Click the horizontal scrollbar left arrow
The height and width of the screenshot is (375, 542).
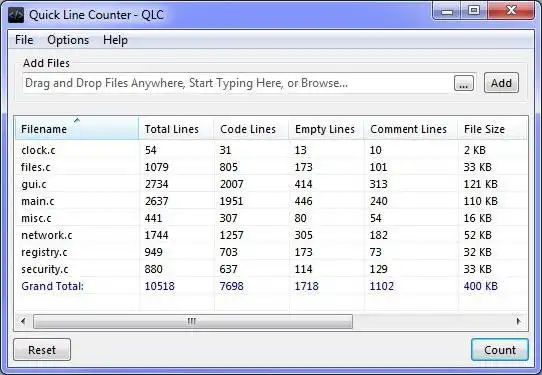[24, 321]
